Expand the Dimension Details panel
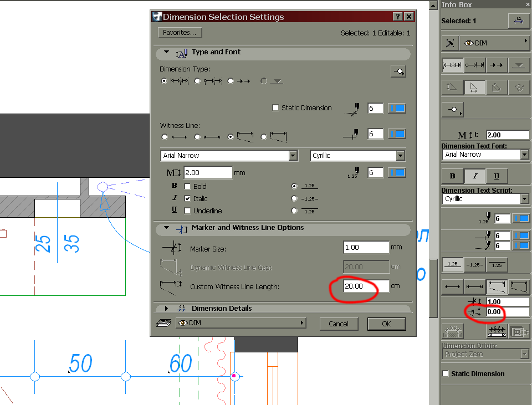 tap(166, 309)
